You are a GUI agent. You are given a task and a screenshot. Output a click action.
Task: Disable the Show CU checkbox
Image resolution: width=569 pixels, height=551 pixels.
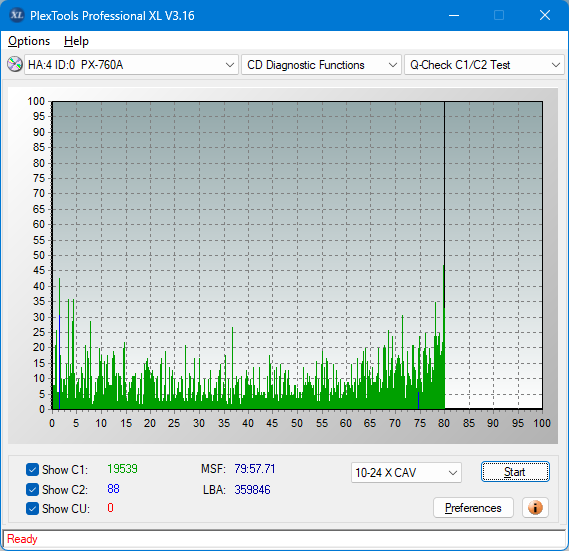tap(32, 509)
